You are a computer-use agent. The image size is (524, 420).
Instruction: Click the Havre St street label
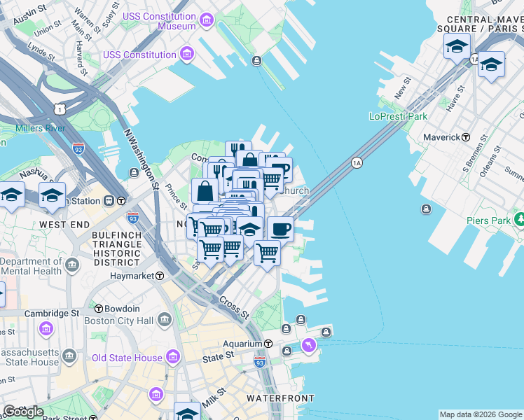click(455, 99)
